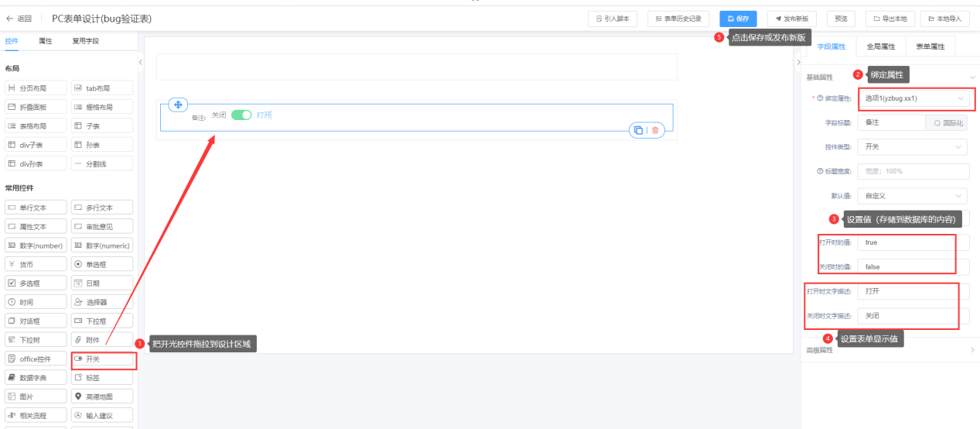
Task: Switch to the 复用字段 tab
Action: point(86,41)
